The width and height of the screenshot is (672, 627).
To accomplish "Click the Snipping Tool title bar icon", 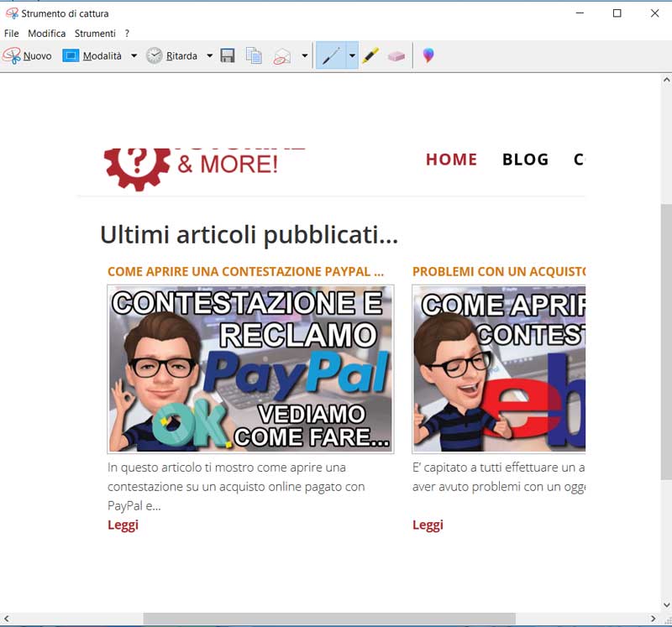I will [x=12, y=13].
